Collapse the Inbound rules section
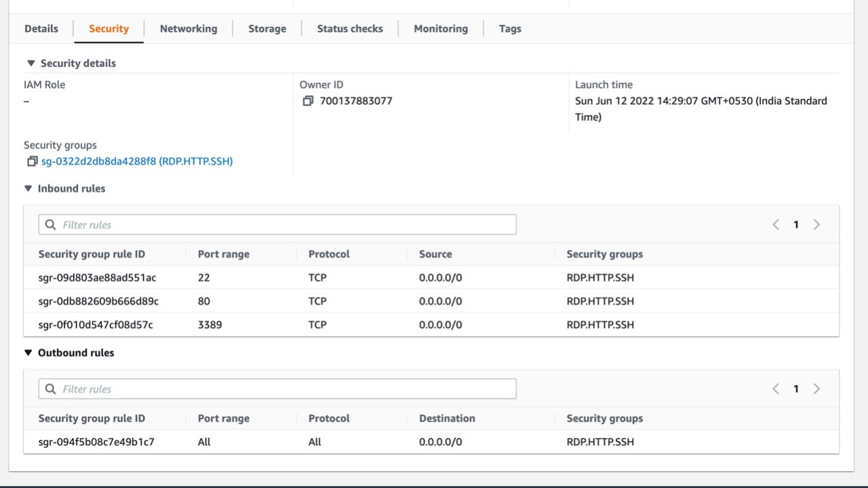This screenshot has height=488, width=868. click(27, 188)
